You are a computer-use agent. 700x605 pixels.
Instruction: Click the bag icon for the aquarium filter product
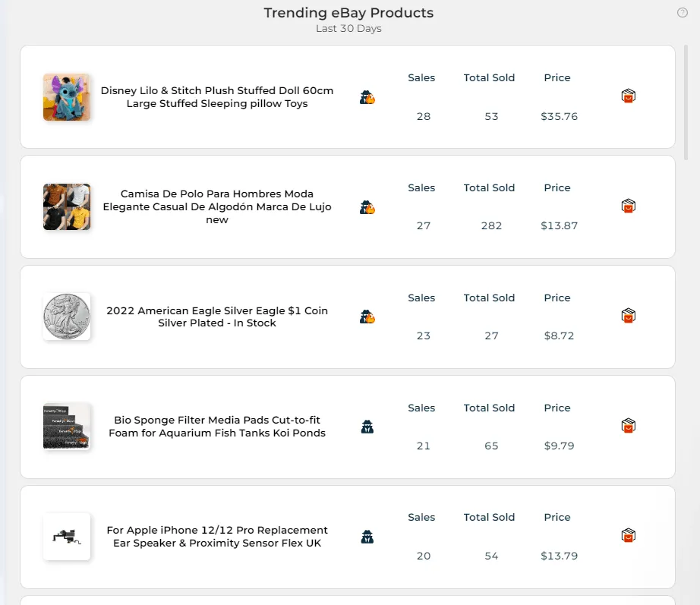coord(628,426)
